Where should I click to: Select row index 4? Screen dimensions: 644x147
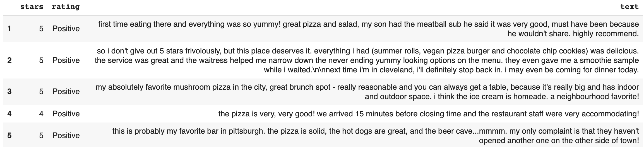tap(9, 114)
